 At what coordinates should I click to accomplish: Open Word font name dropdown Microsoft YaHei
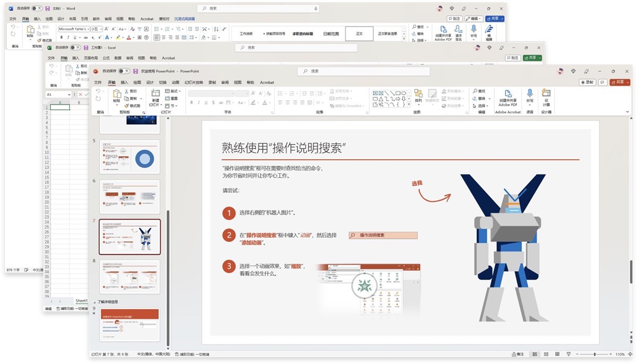click(x=88, y=29)
